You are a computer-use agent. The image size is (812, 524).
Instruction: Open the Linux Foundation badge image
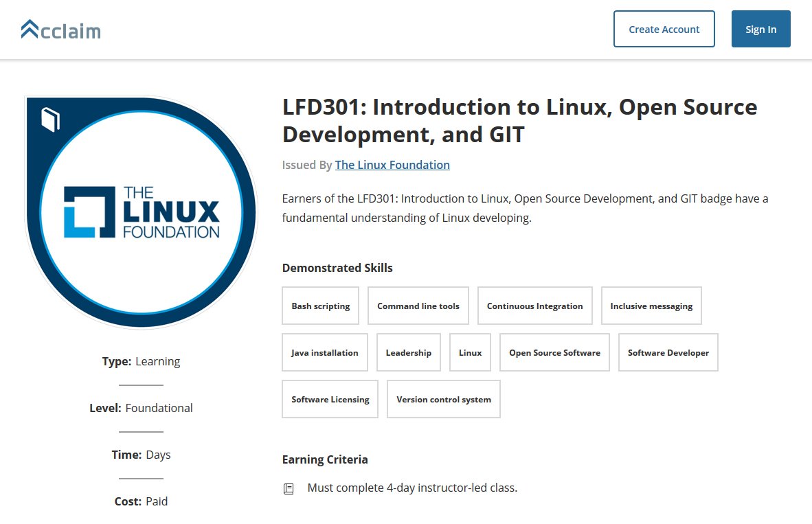point(141,212)
